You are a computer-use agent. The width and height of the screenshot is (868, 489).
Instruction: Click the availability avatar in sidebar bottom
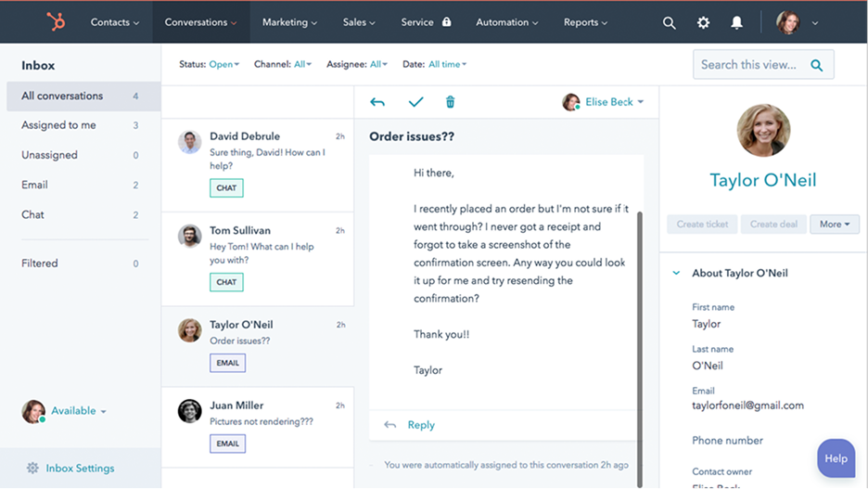tap(33, 411)
